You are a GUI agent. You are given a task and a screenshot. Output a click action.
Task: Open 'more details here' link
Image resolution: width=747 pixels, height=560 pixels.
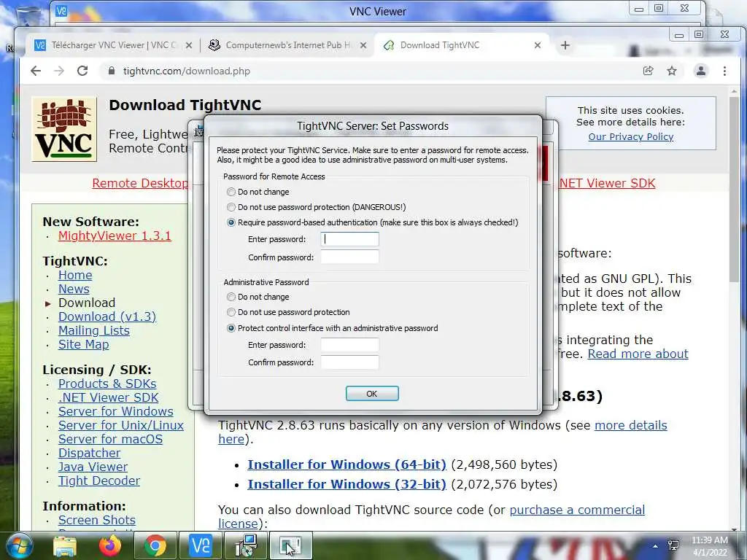point(631,425)
